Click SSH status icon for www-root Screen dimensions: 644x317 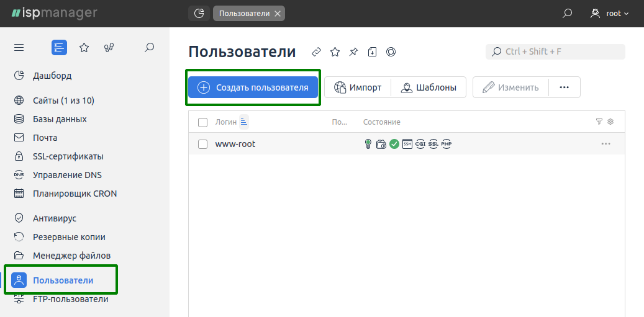click(407, 144)
